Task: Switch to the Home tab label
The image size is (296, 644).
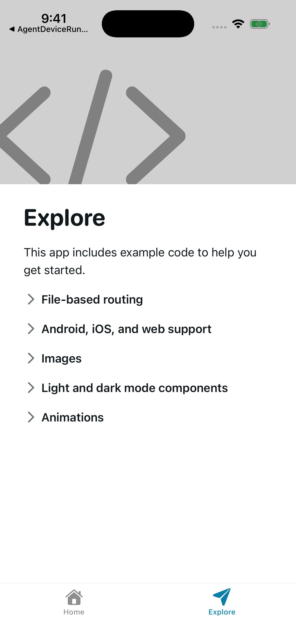Action: (74, 612)
